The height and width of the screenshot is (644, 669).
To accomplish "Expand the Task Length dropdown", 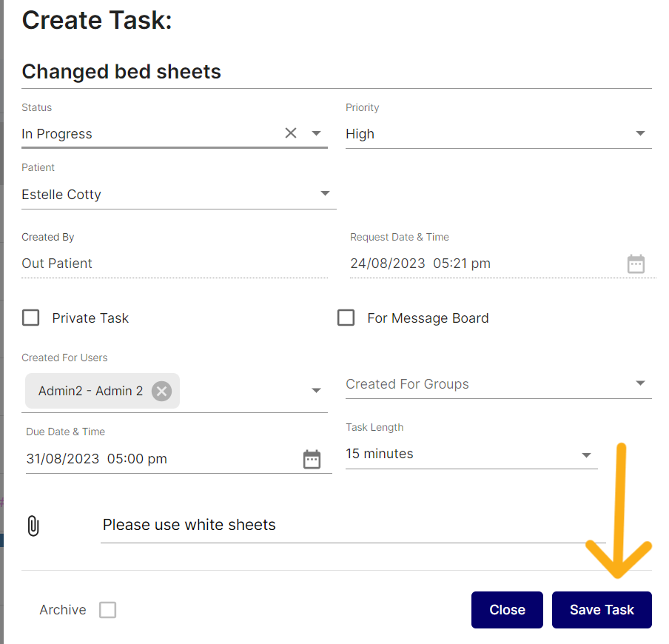I will (x=586, y=455).
